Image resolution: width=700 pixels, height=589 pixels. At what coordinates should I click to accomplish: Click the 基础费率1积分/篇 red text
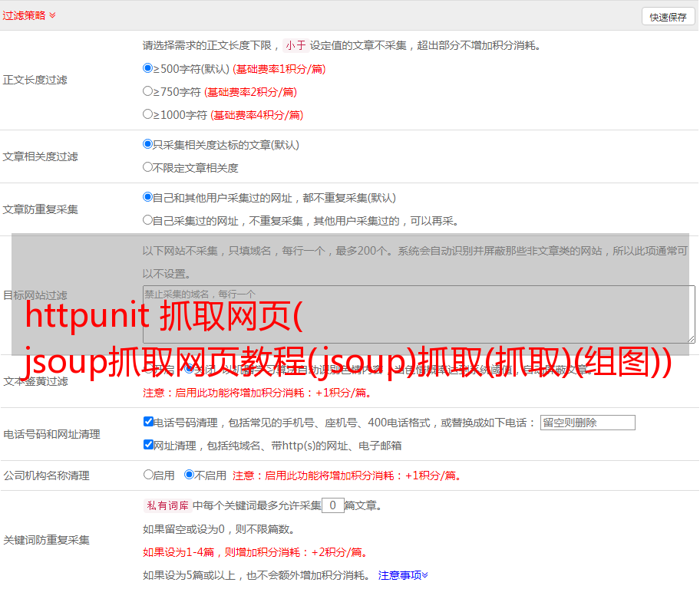click(x=279, y=69)
